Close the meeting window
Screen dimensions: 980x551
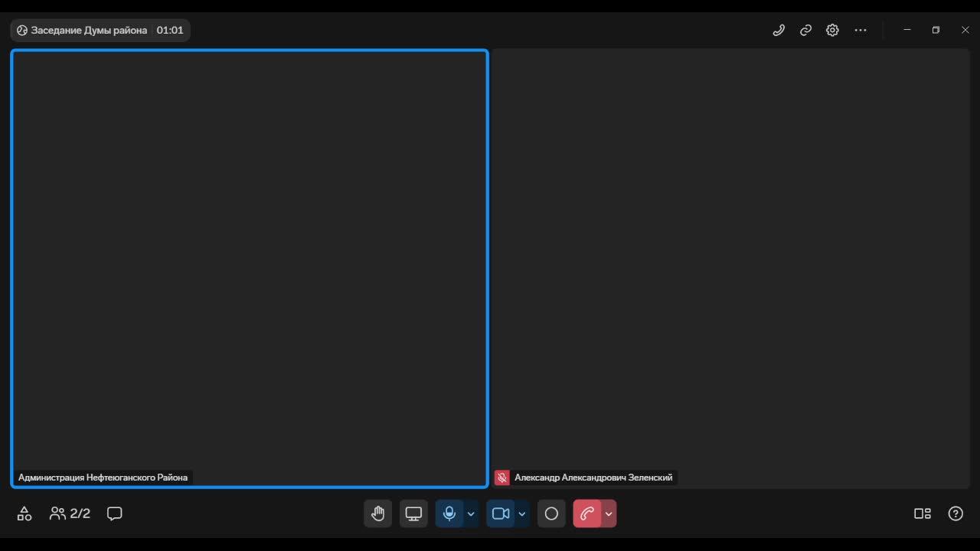(965, 30)
